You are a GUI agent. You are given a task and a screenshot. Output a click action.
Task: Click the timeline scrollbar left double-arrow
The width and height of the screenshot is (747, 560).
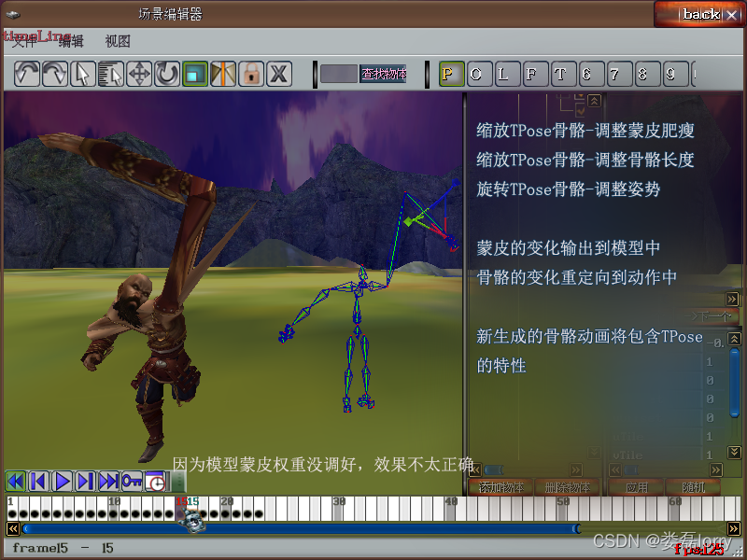(13, 528)
